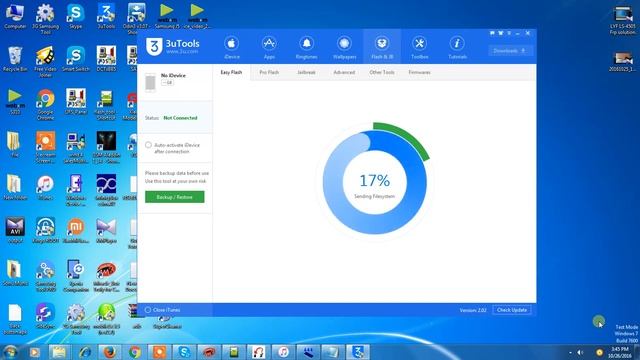Click the volume speaker tray icon

[580, 352]
